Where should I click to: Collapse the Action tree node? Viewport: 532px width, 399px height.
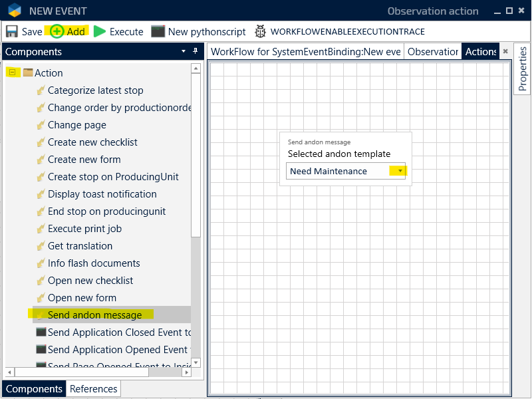pyautogui.click(x=12, y=72)
